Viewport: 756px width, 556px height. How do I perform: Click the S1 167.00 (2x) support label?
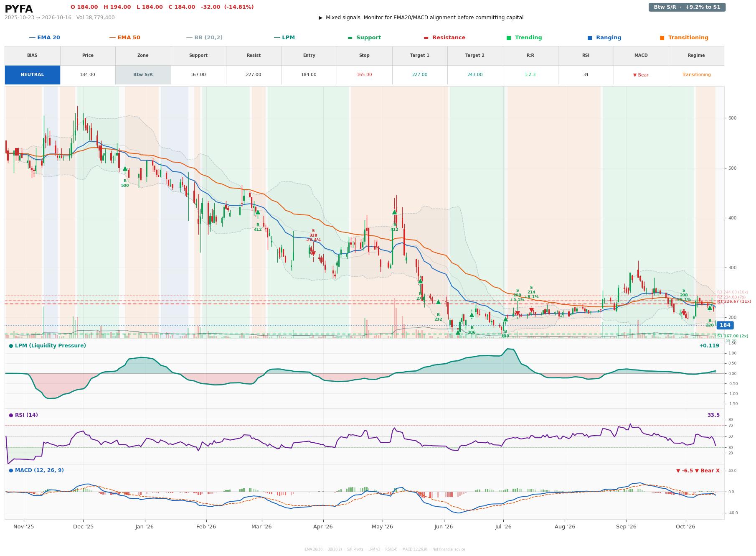tap(733, 336)
